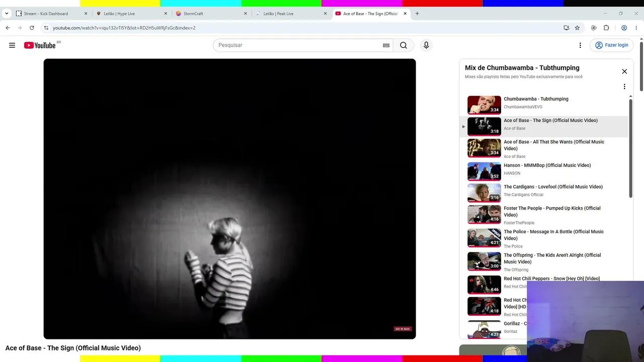
Task: Close the Ace of Base YouTube tab
Action: (x=405, y=14)
